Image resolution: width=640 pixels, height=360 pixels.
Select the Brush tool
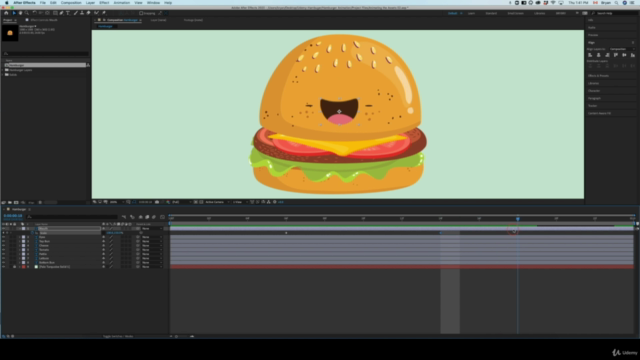pyautogui.click(x=76, y=13)
